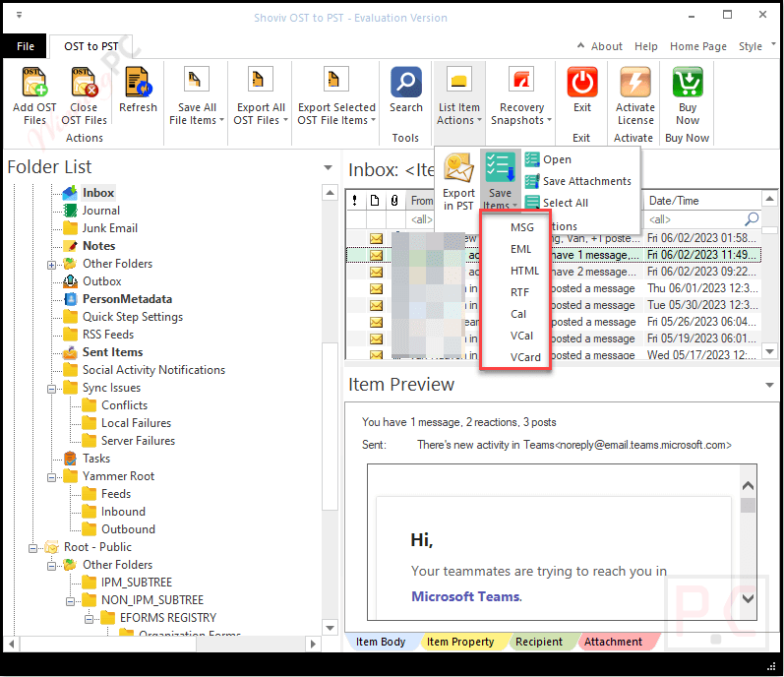Screen dimensions: 784x677
Task: Select the PersonMetadata folder
Action: pyautogui.click(x=127, y=299)
